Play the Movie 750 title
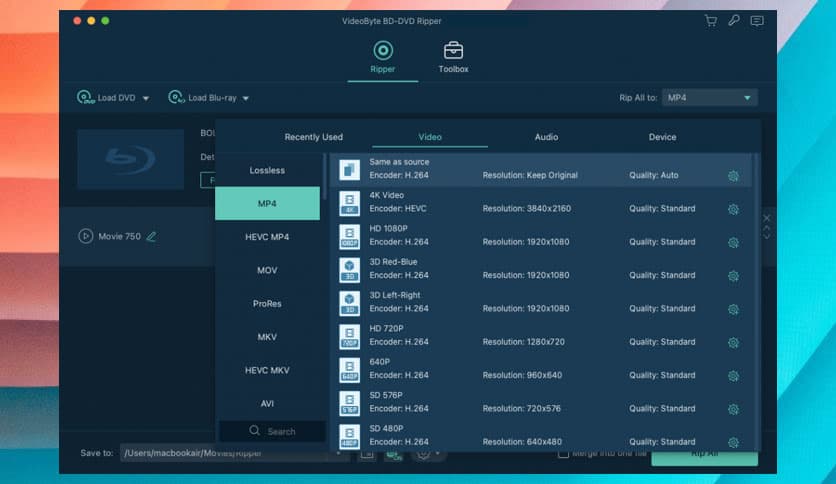Image resolution: width=836 pixels, height=484 pixels. coord(85,236)
